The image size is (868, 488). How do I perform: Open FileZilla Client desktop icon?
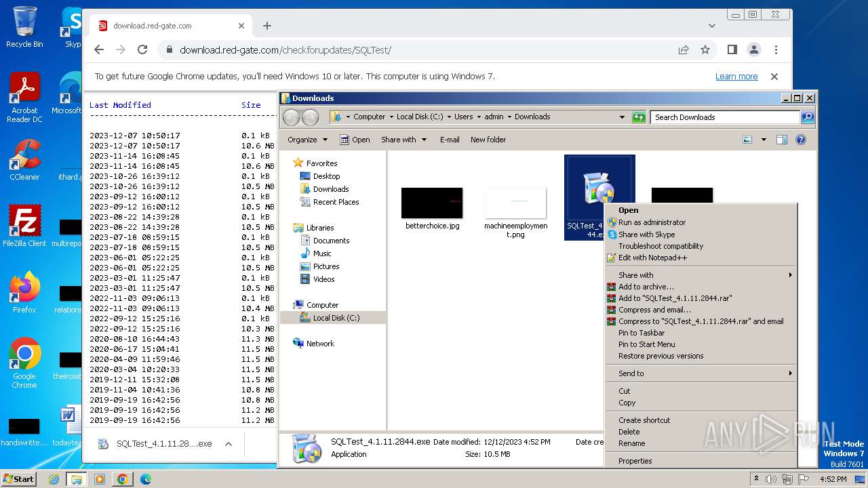click(24, 226)
